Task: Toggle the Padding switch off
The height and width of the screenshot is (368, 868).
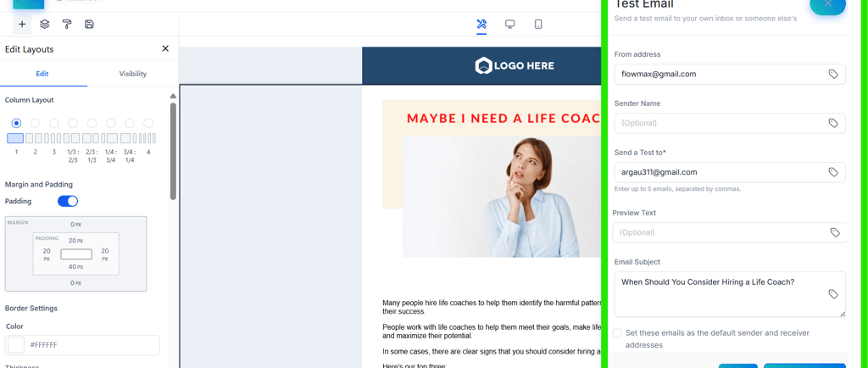Action: tap(68, 201)
